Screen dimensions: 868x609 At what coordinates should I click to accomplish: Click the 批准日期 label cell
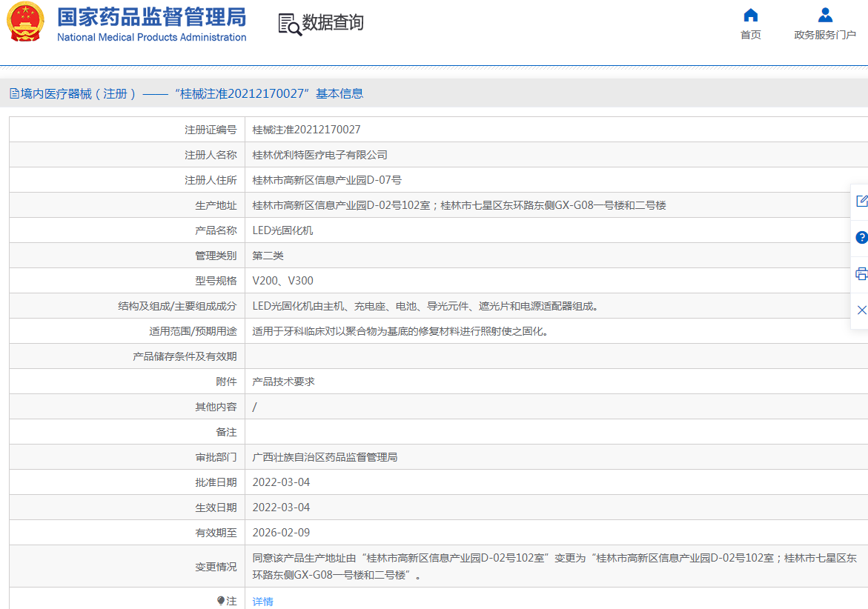[127, 482]
